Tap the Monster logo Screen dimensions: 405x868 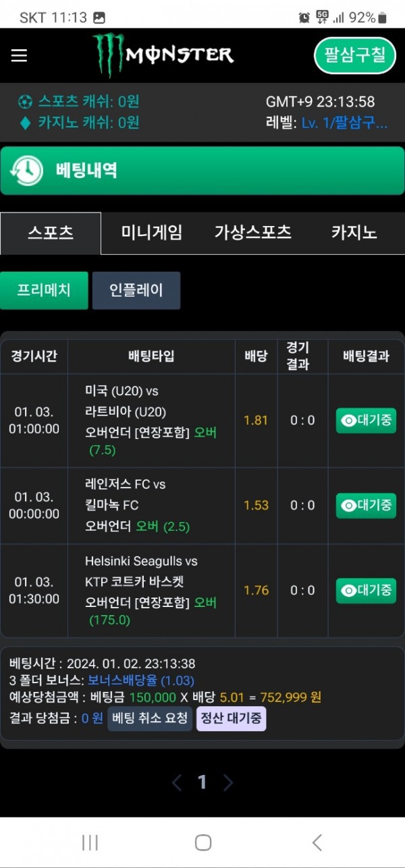point(163,55)
